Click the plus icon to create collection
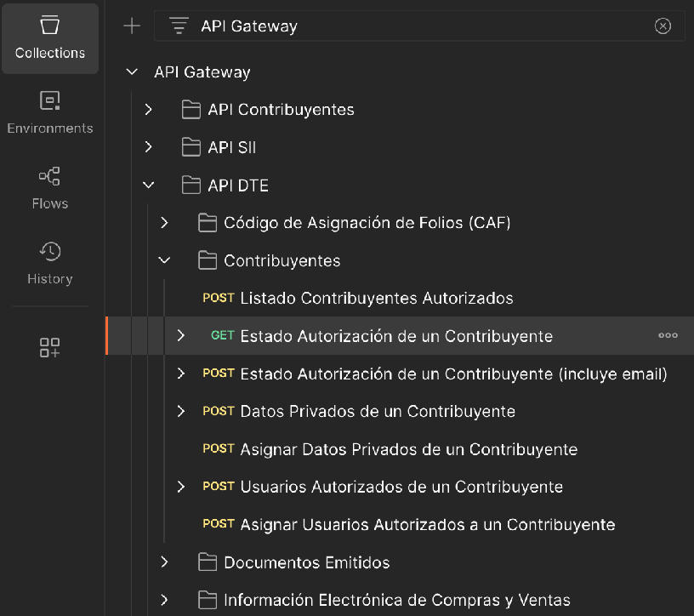The image size is (694, 616). click(132, 26)
